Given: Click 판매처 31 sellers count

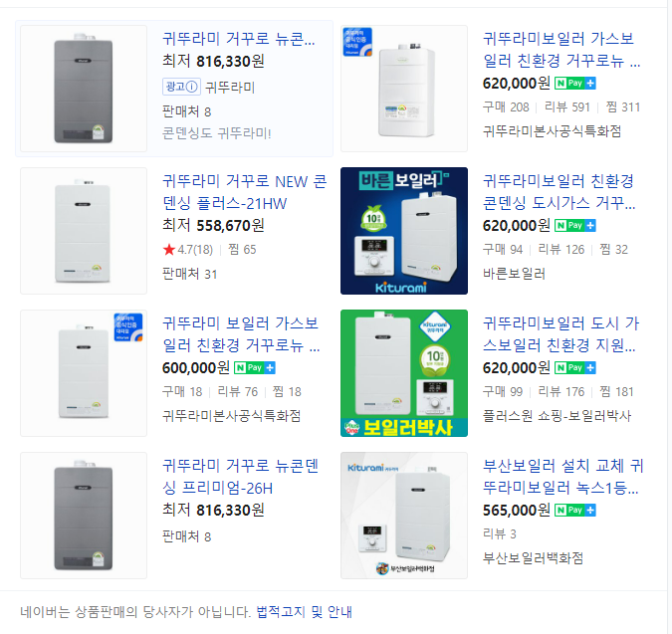Looking at the screenshot, I should click(x=189, y=274).
